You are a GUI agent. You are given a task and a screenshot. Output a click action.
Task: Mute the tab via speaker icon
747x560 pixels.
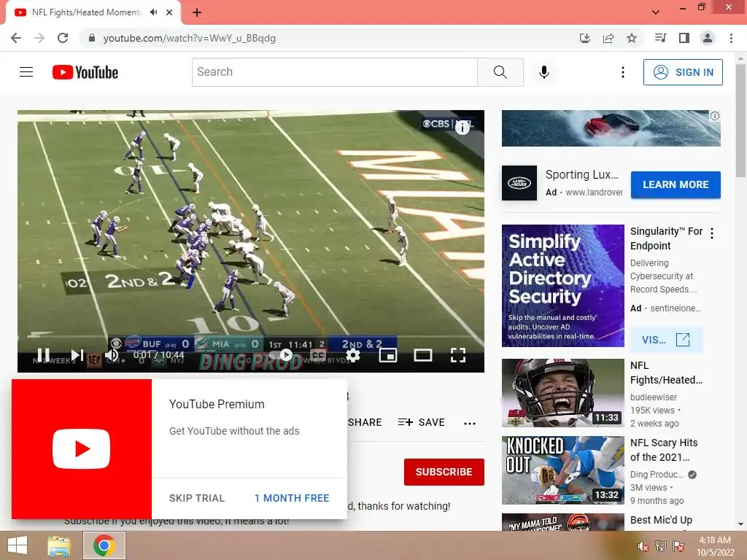pos(153,12)
